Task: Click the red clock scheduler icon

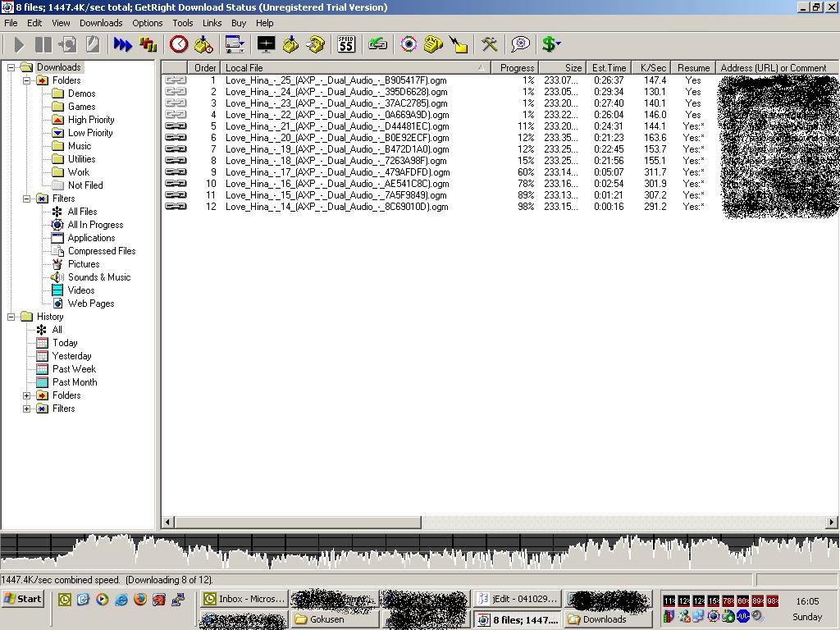Action: (179, 44)
